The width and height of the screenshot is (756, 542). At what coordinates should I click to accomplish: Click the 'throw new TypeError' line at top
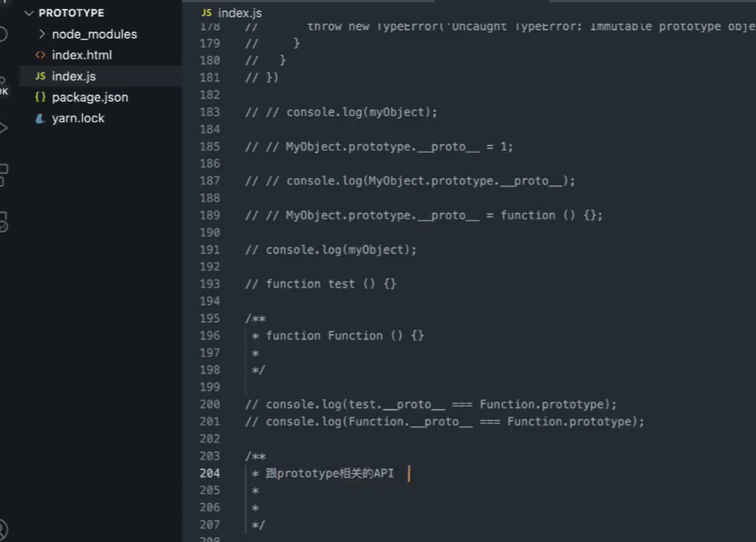(x=500, y=27)
